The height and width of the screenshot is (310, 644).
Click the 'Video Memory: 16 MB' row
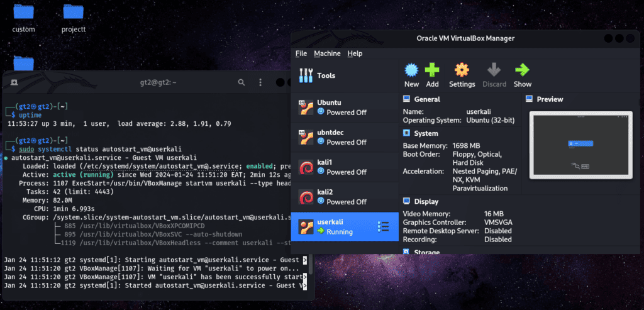point(453,214)
